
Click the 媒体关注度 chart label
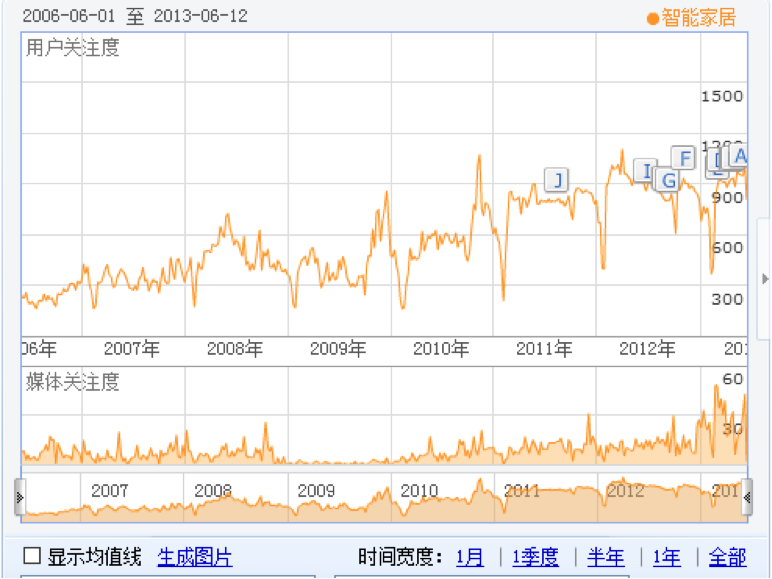point(73,381)
